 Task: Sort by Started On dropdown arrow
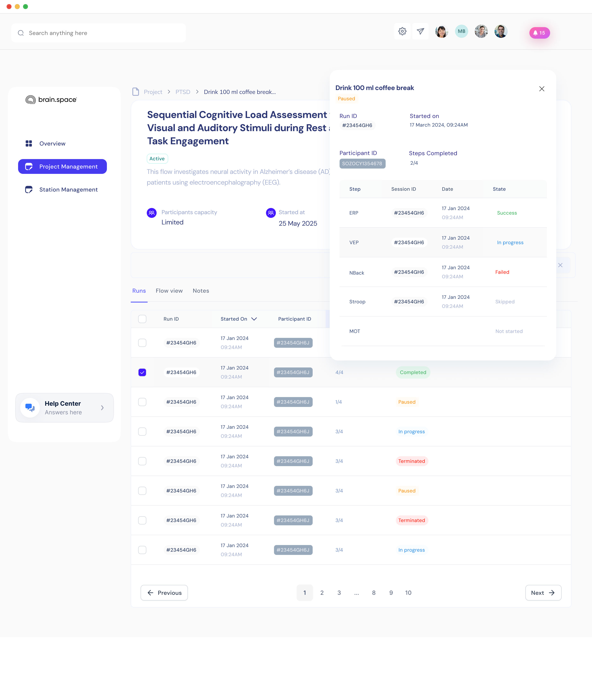(x=254, y=319)
